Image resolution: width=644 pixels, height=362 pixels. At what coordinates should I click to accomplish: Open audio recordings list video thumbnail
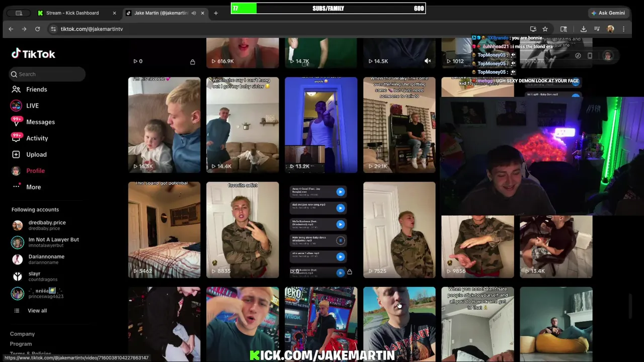pos(321,230)
